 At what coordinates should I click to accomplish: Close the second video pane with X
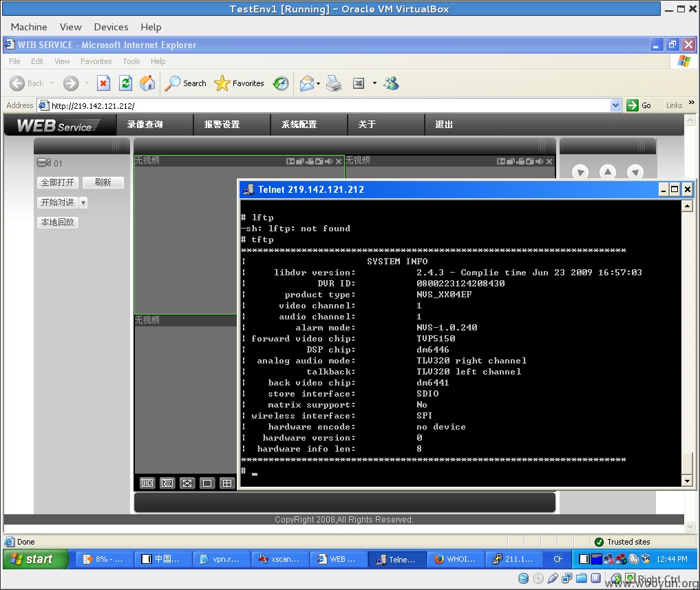pos(549,161)
